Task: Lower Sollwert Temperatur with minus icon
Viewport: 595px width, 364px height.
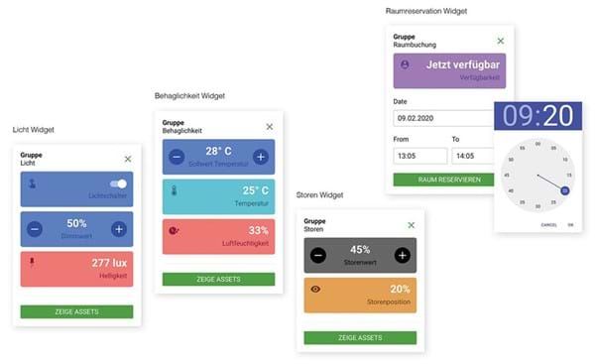Action: tap(177, 157)
